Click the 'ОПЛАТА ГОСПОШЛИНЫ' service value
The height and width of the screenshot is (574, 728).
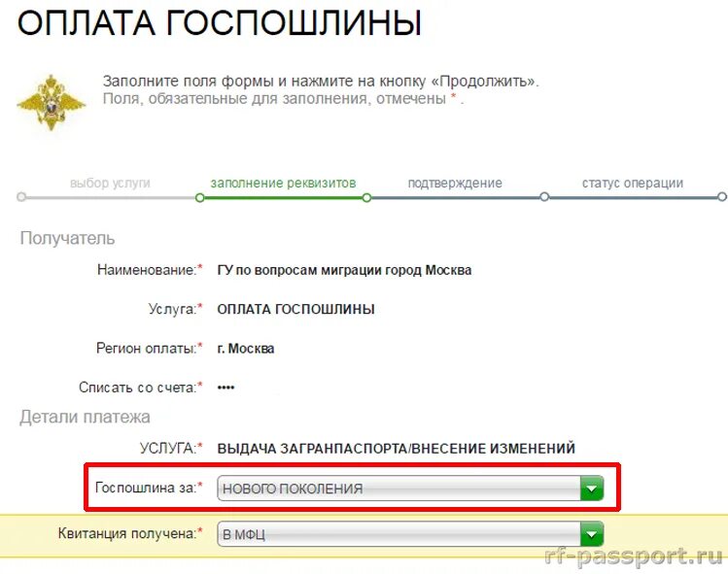pyautogui.click(x=295, y=309)
